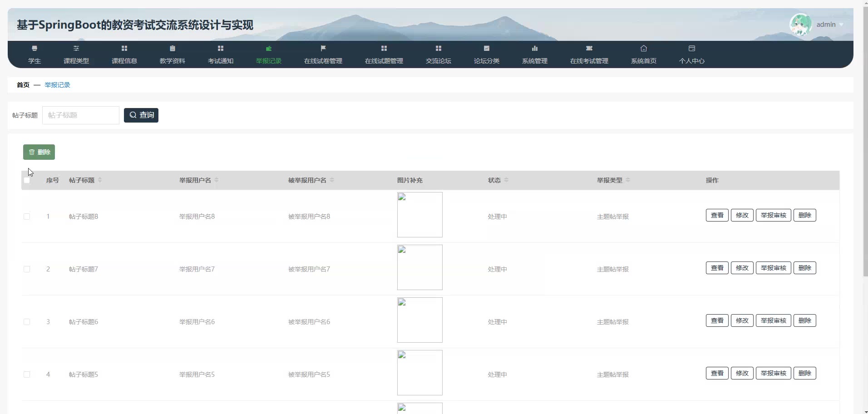
Task: Click 被举报用户名8 cell text
Action: click(309, 217)
